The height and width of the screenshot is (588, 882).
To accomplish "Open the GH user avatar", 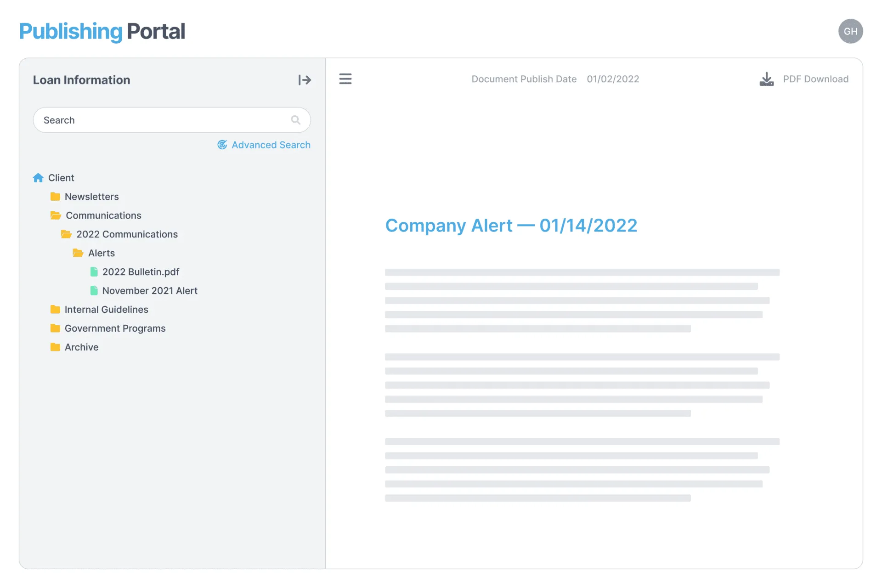I will coord(850,31).
